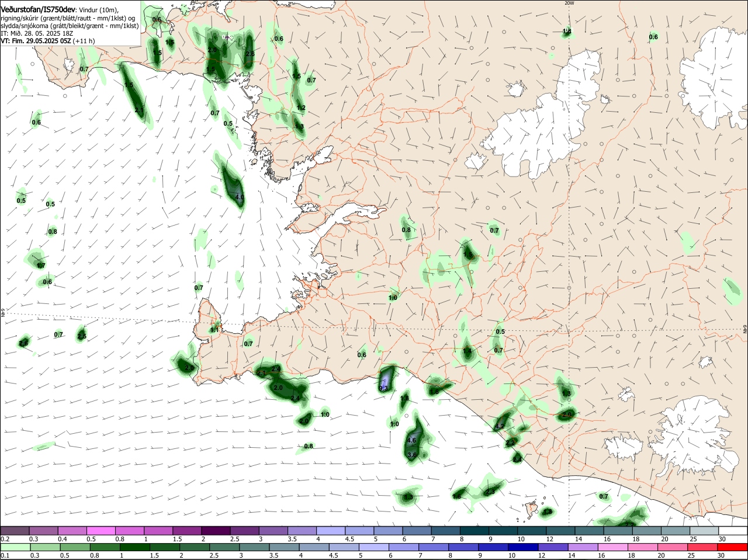Select the bottom-row light green swatch between 0.1 and 0.3
The height and width of the screenshot is (560, 748).
pos(15,547)
